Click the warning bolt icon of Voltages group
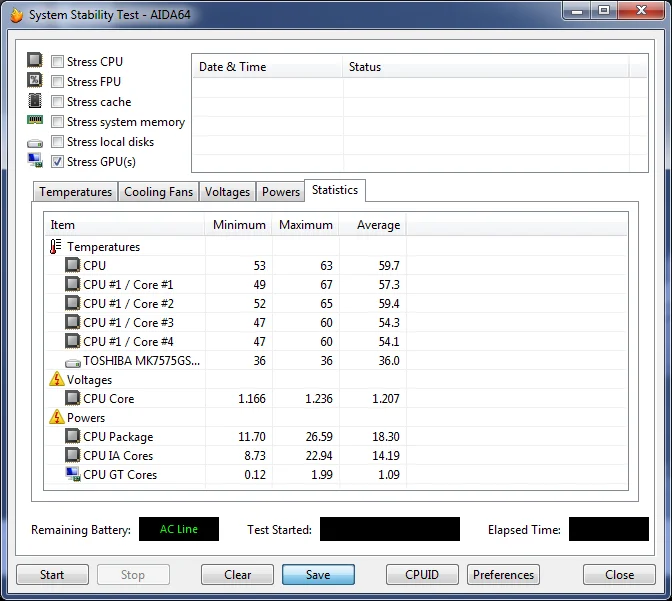The height and width of the screenshot is (601, 672). click(57, 379)
